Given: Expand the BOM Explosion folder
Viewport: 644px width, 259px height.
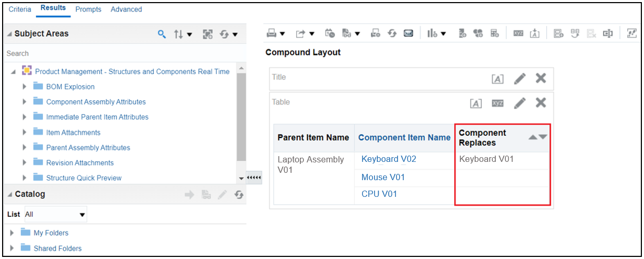Looking at the screenshot, I should pos(25,87).
